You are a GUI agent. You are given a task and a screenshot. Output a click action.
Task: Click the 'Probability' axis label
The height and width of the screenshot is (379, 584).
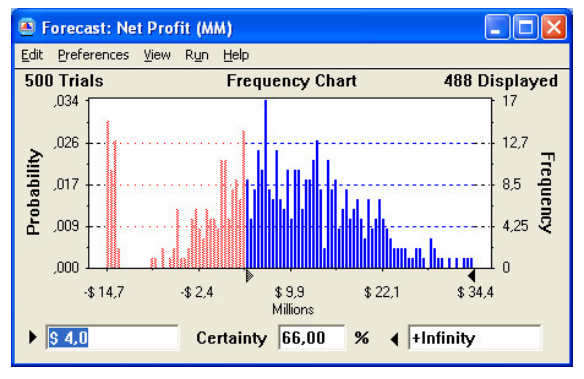click(x=34, y=192)
